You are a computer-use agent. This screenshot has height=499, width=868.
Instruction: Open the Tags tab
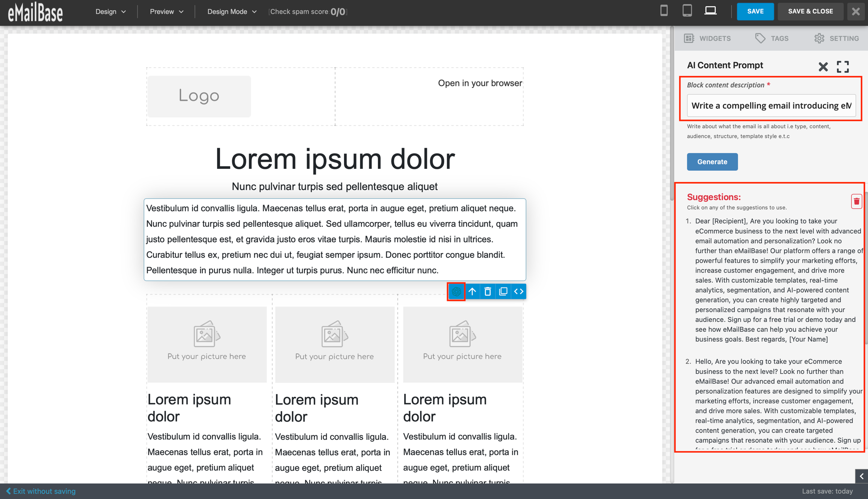[x=772, y=38]
